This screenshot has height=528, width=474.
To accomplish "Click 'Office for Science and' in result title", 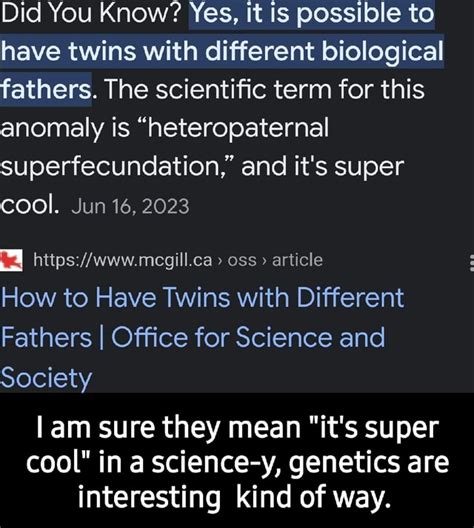I will point(248,337).
